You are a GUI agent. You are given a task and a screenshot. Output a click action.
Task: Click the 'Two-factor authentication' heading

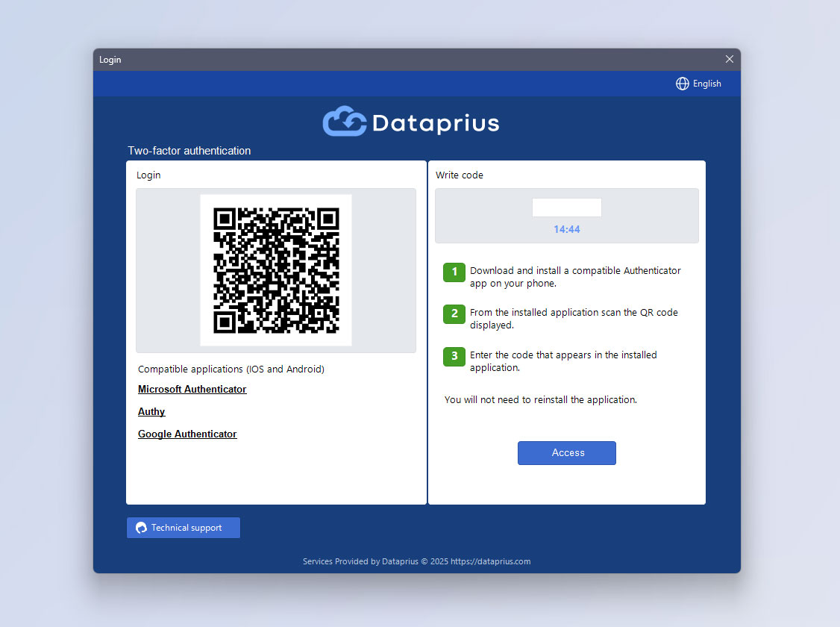coord(189,151)
